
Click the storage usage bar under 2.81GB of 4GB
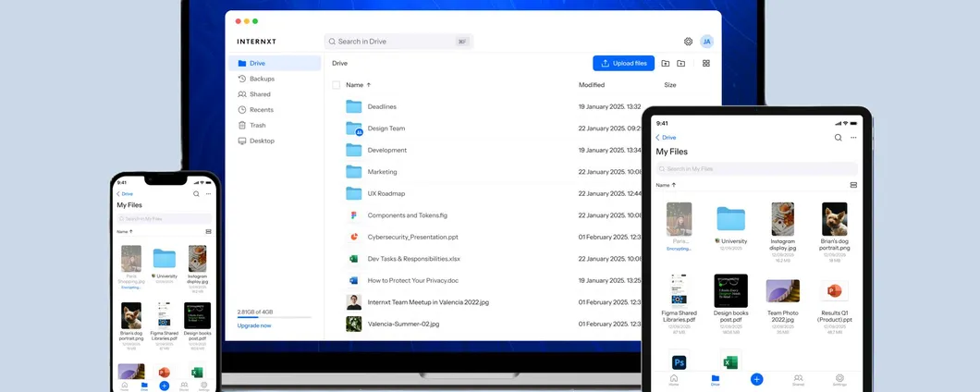274,318
